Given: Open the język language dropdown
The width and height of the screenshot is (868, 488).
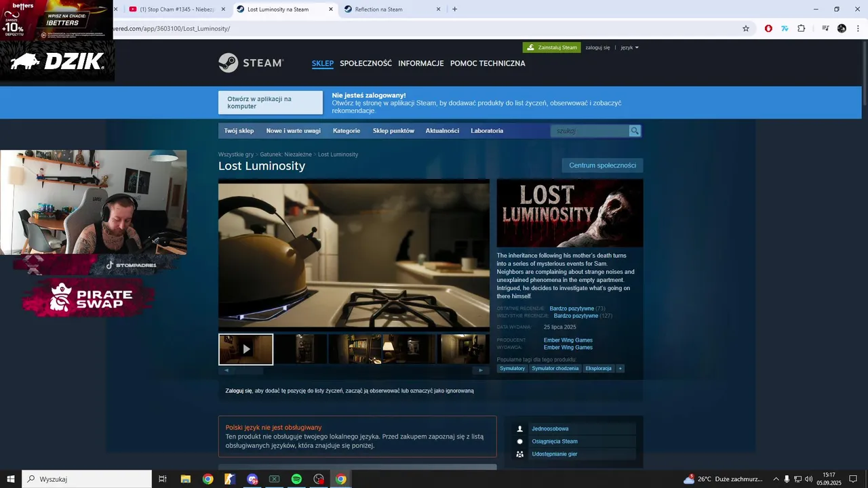Looking at the screenshot, I should [x=629, y=47].
